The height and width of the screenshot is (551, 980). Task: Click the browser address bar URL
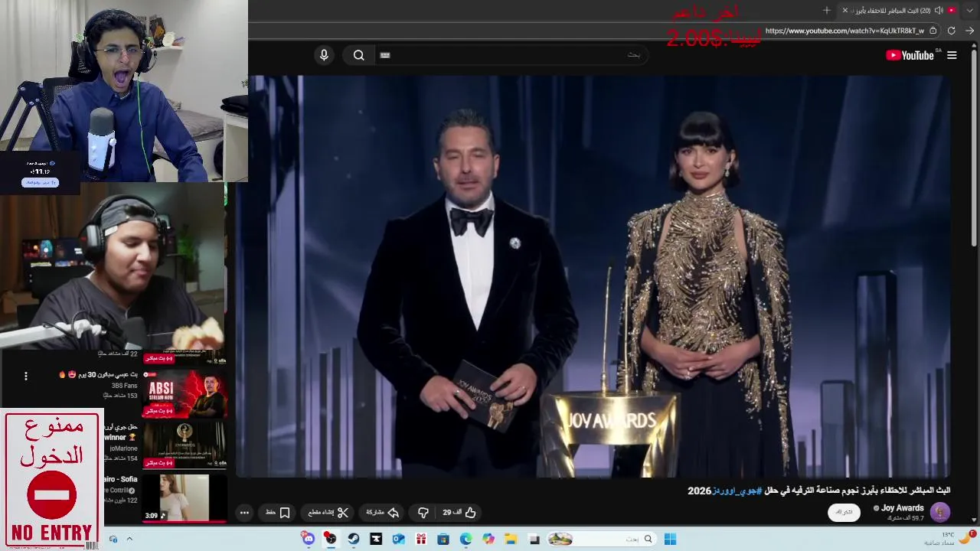[844, 31]
